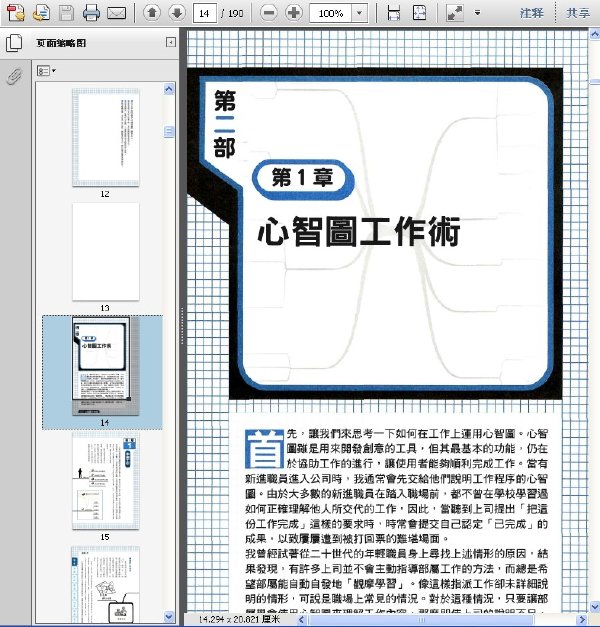Image resolution: width=600 pixels, height=627 pixels.
Task: Click the thumbnail panel scrollbar handle
Action: (x=169, y=132)
